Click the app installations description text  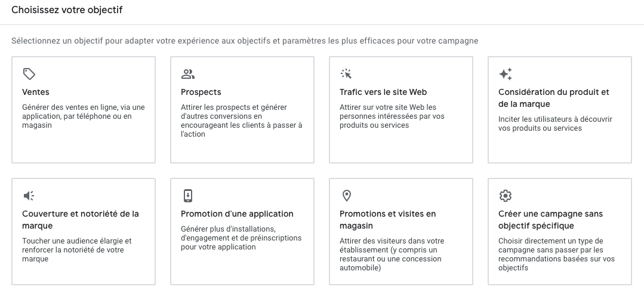(241, 238)
